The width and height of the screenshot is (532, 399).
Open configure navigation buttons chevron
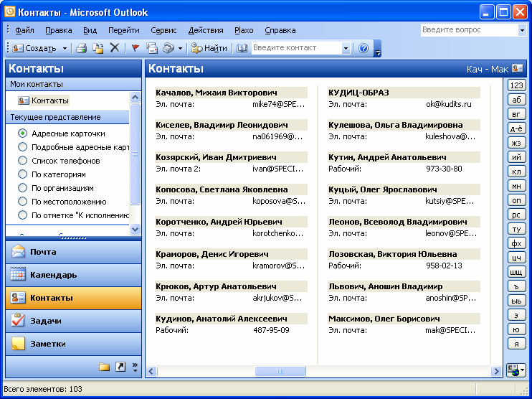click(x=135, y=367)
